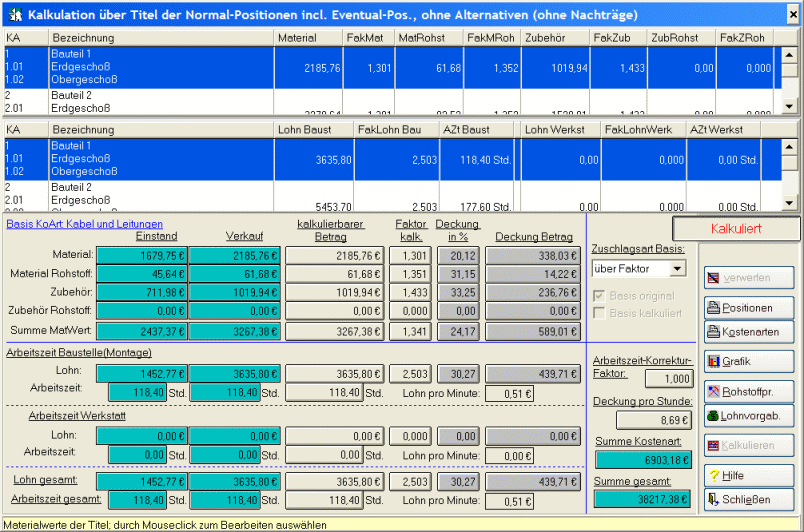
Task: Click the Lohn Baust column header
Action: 314,130
